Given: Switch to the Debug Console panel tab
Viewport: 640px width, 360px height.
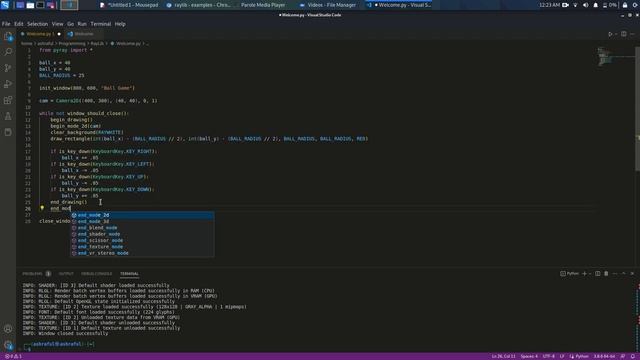Looking at the screenshot, I should pos(96,273).
